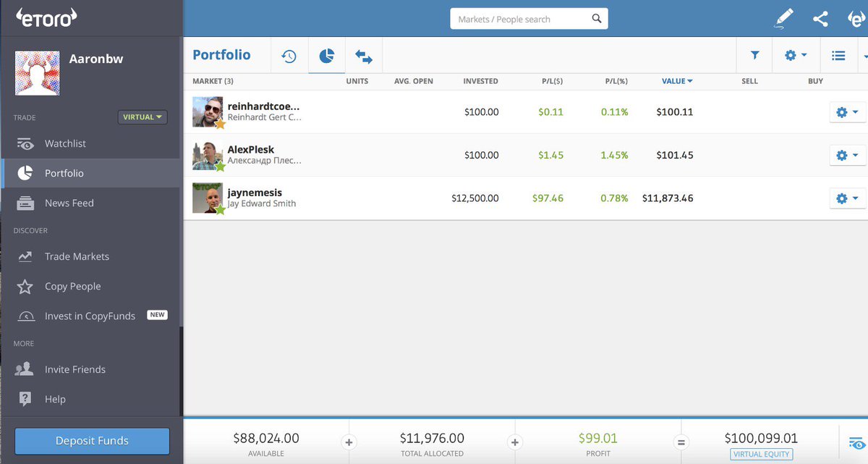The height and width of the screenshot is (464, 868).
Task: Focus the Markets / People search field
Action: [529, 19]
